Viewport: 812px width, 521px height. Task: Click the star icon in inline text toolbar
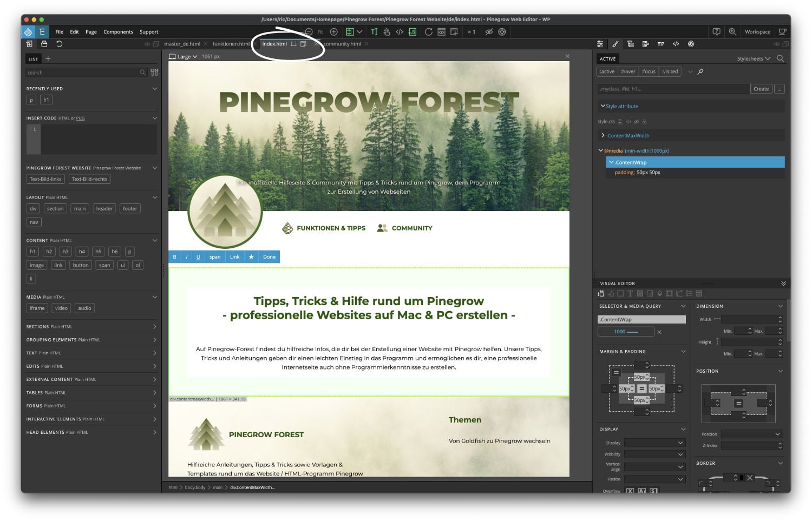(251, 257)
